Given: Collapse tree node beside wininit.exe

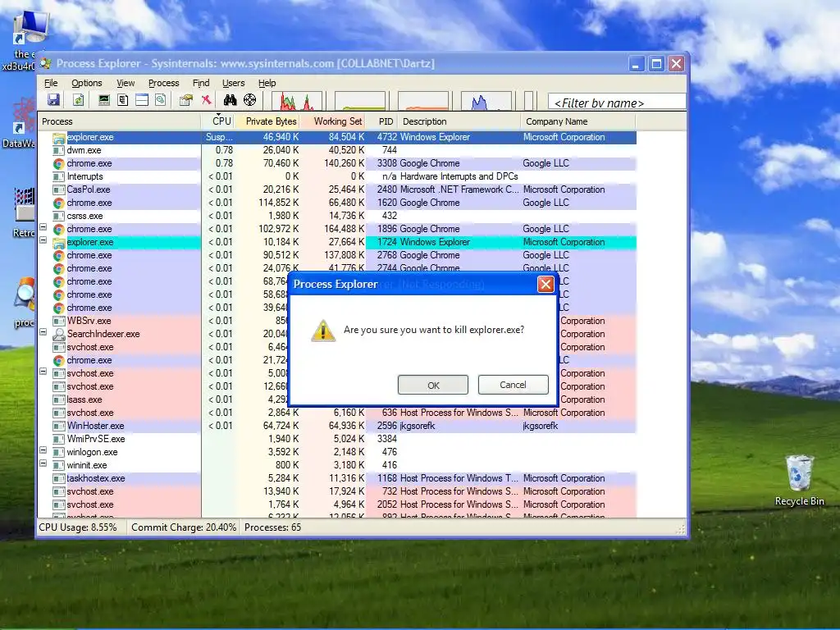Looking at the screenshot, I should [43, 463].
